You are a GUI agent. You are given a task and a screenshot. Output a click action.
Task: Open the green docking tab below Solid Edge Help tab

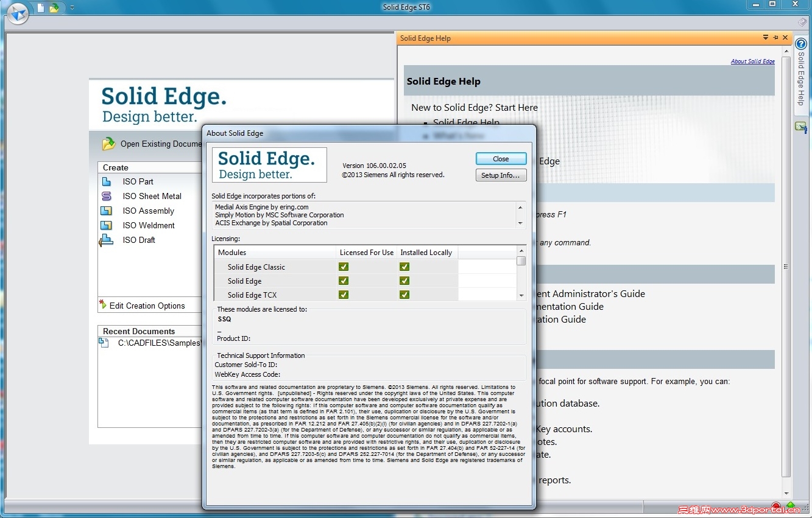801,127
